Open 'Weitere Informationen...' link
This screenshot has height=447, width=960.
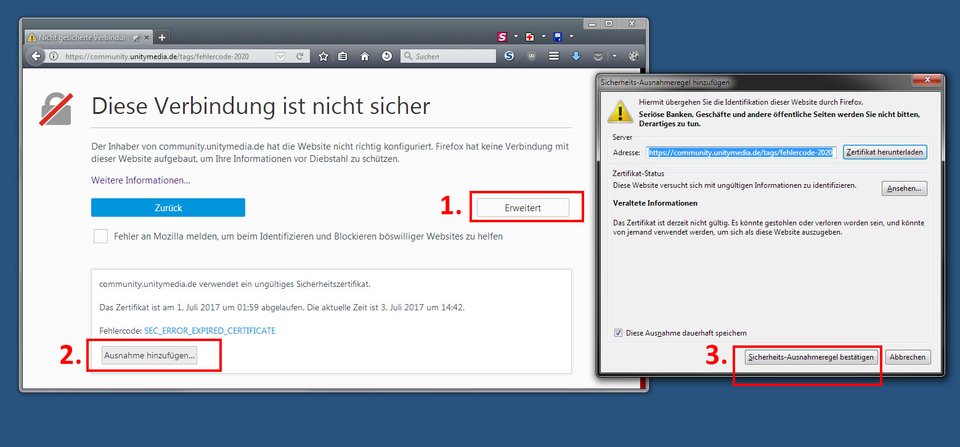(141, 181)
